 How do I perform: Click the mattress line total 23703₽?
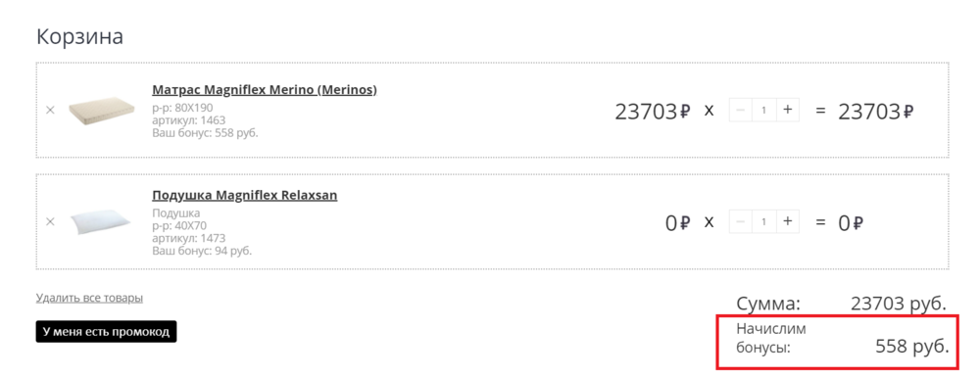[x=876, y=112]
